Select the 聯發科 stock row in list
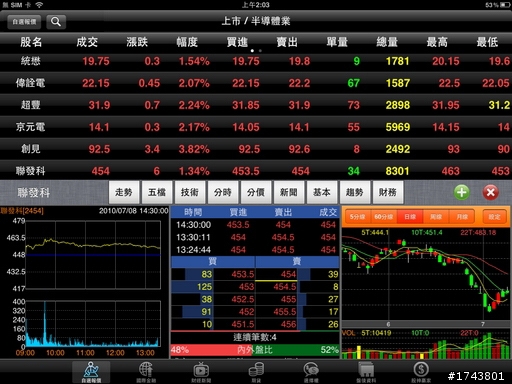Image resolution: width=512 pixels, height=384 pixels. (x=256, y=171)
